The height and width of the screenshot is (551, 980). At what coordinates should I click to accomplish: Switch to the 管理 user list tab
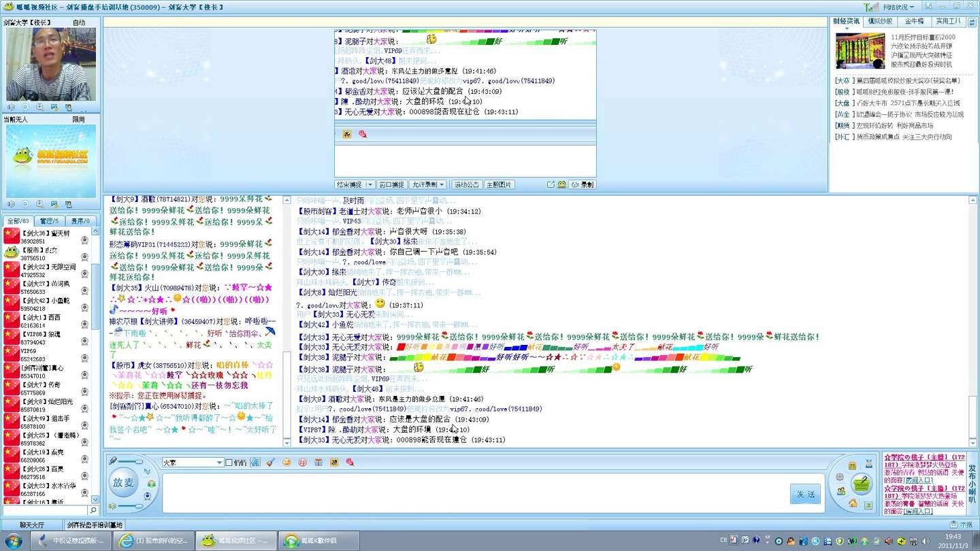(49, 221)
